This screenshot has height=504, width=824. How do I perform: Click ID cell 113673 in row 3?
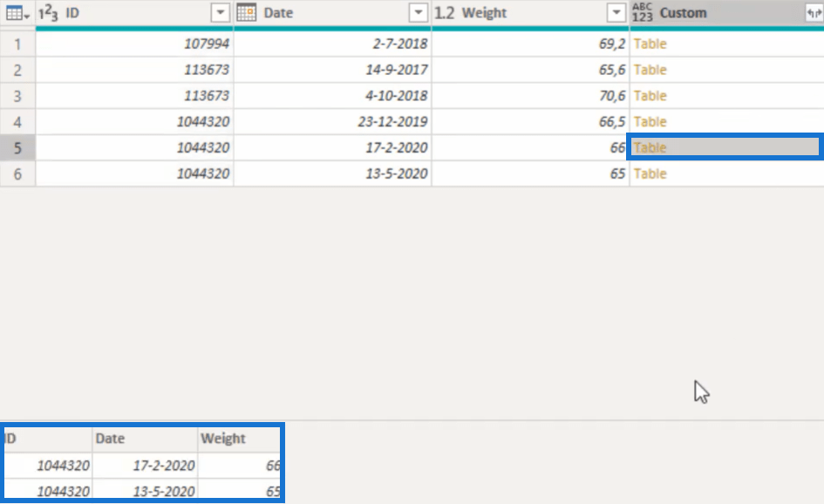(x=134, y=96)
